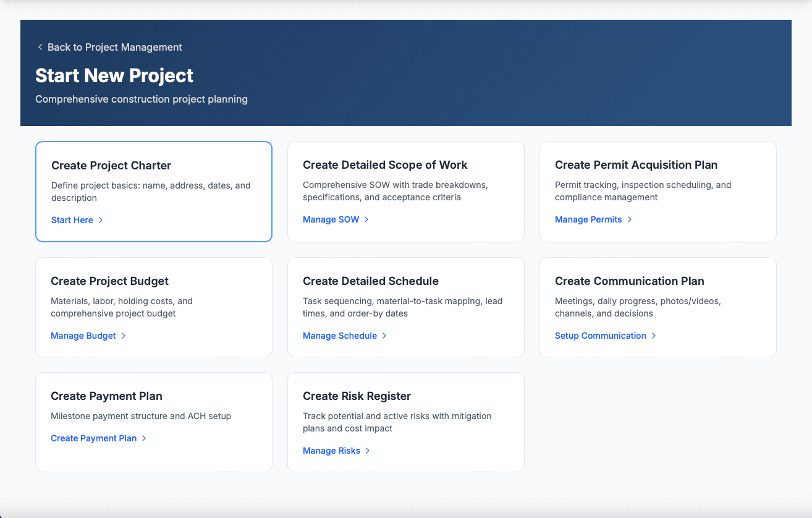Click chevron icon beside Manage Budget
This screenshot has width=812, height=518.
tap(124, 336)
